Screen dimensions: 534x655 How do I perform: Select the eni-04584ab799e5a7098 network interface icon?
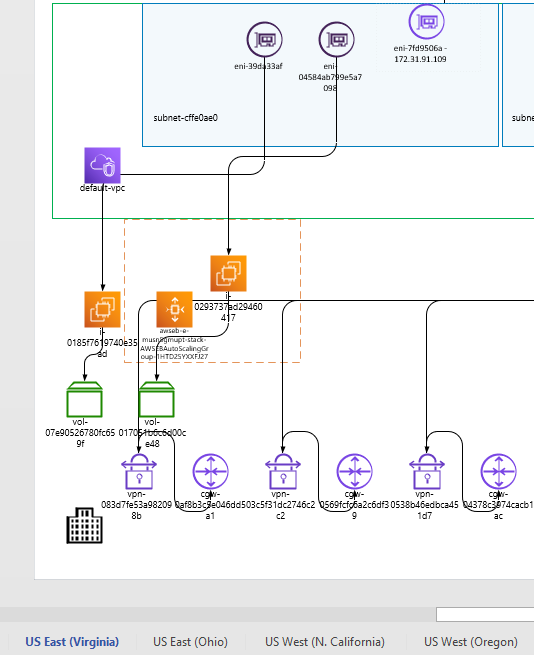click(x=336, y=40)
